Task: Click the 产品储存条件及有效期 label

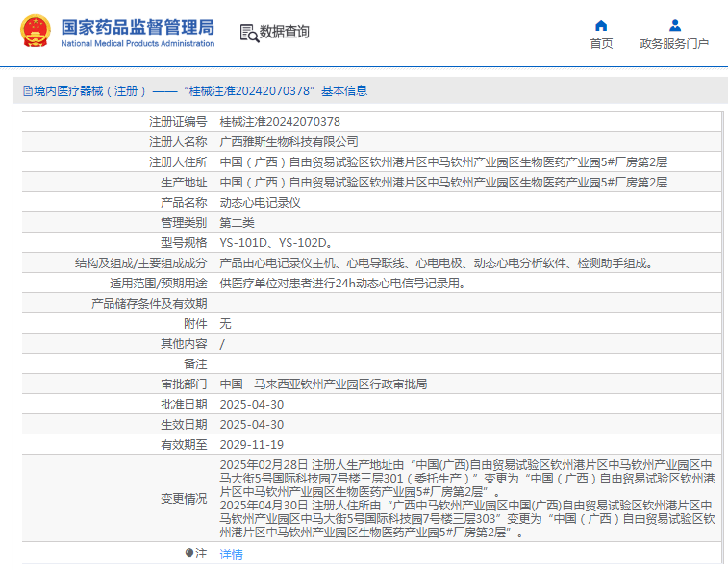Action: point(149,304)
